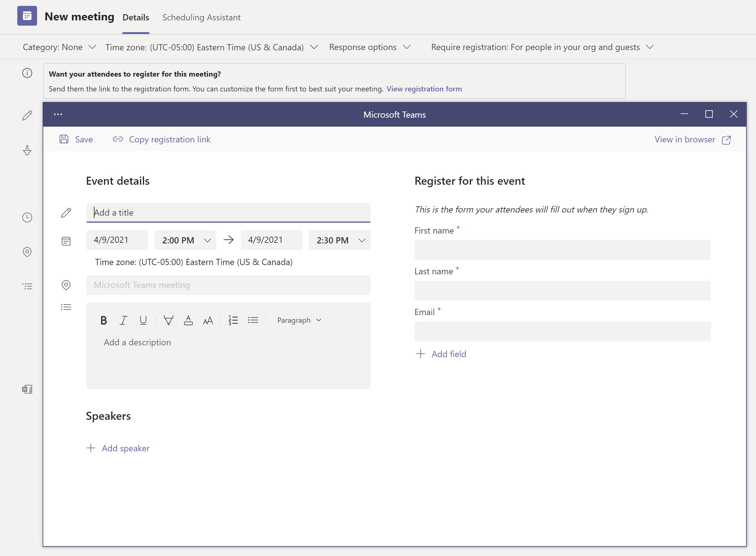Viewport: 756px width, 556px height.
Task: Switch to the Scheduling Assistant tab
Action: [x=202, y=18]
